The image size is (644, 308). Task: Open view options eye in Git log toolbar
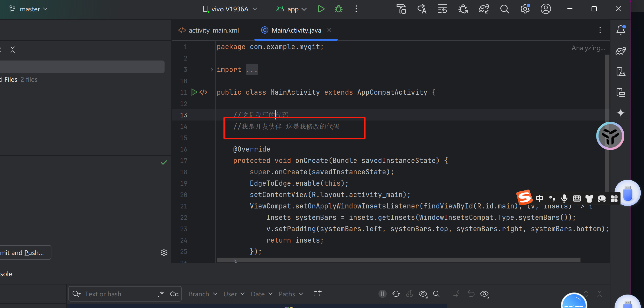tap(423, 294)
